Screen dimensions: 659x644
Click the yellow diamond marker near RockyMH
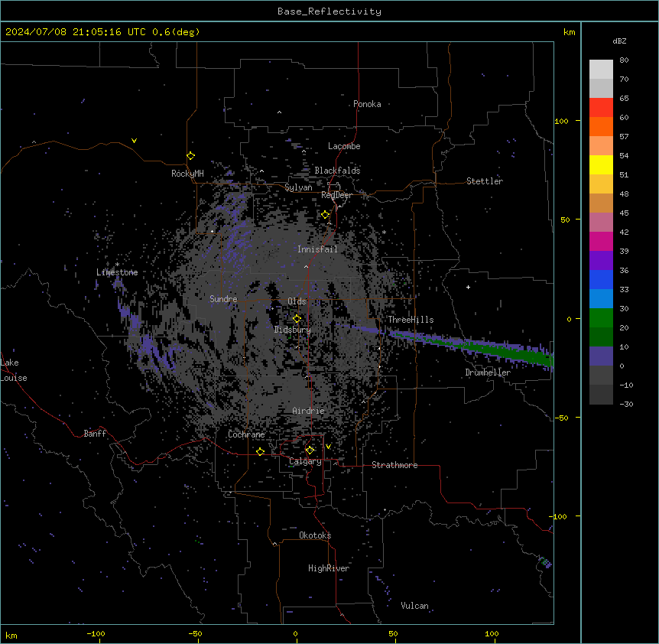[x=190, y=156]
